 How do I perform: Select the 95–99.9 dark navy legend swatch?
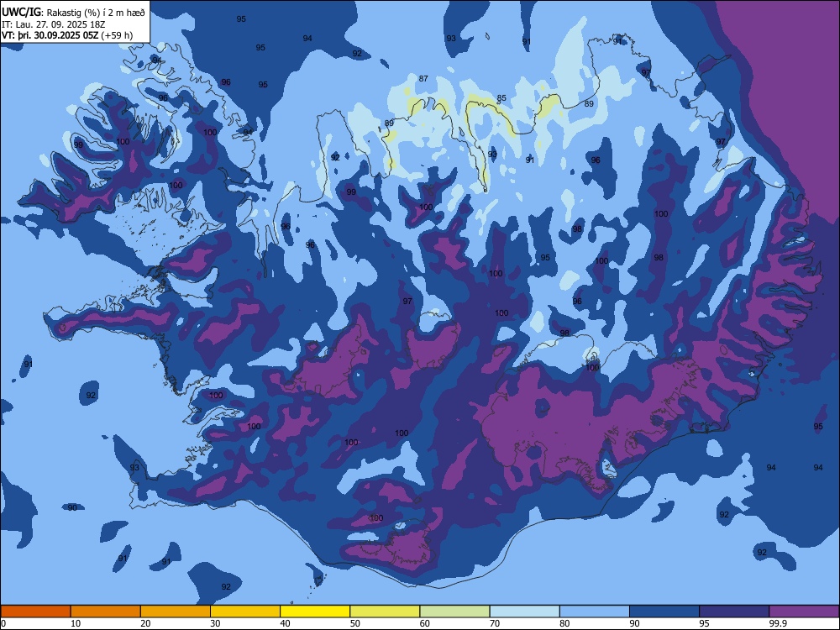(x=734, y=612)
